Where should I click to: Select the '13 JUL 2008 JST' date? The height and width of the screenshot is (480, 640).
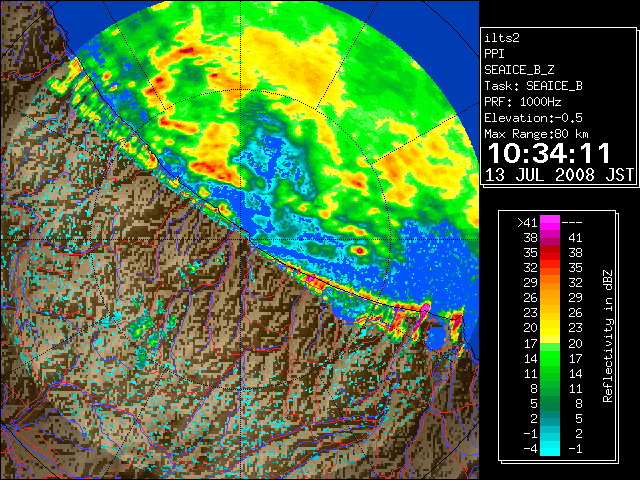tap(559, 175)
